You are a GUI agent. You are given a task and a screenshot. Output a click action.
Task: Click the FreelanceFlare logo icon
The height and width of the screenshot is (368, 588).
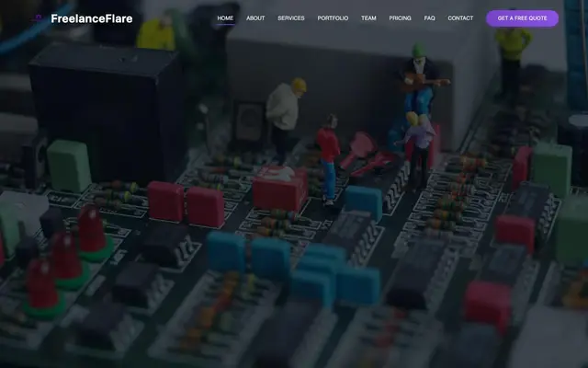tap(38, 18)
